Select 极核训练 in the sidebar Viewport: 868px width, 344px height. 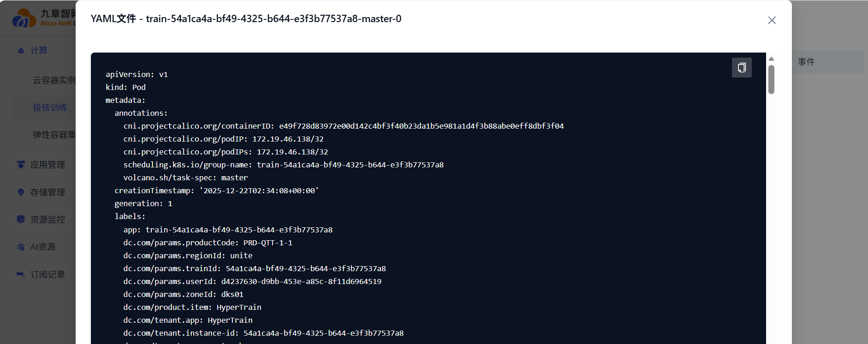click(x=50, y=107)
